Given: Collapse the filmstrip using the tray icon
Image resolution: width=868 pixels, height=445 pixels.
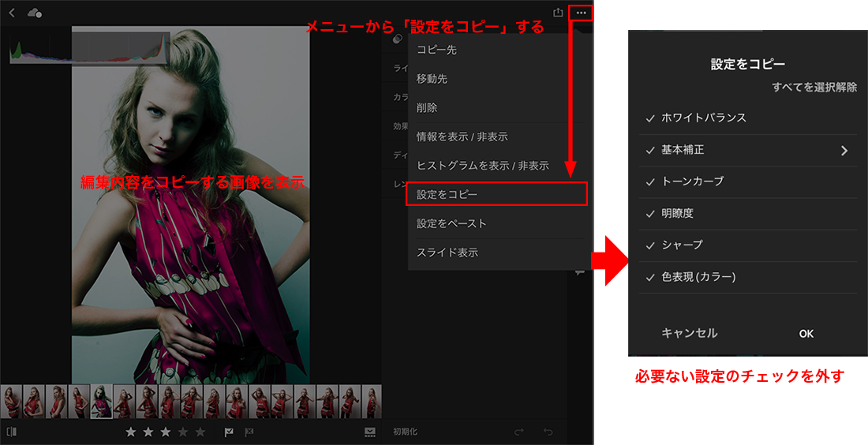Looking at the screenshot, I should [369, 432].
